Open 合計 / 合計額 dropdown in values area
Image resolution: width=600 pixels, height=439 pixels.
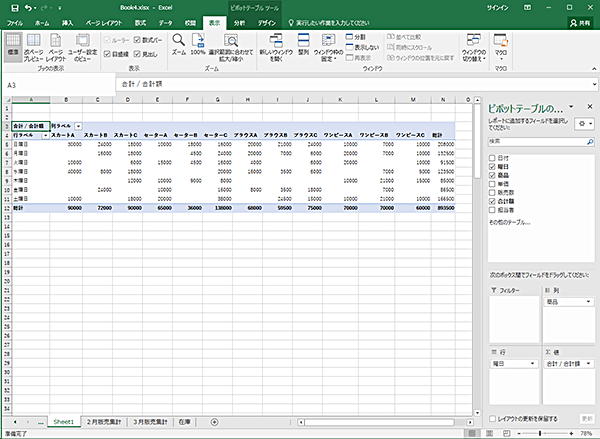[588, 364]
